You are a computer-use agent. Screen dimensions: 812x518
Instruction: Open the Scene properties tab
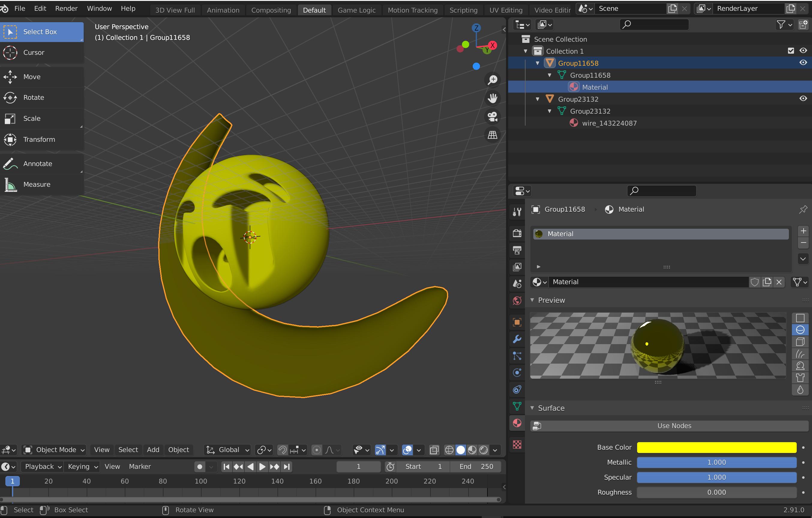pos(517,284)
